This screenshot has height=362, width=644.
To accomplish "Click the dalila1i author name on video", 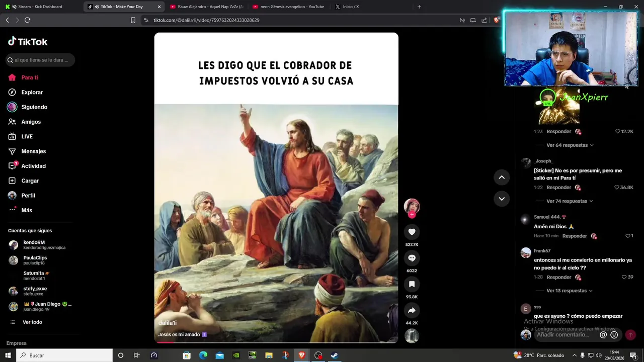I will click(168, 323).
